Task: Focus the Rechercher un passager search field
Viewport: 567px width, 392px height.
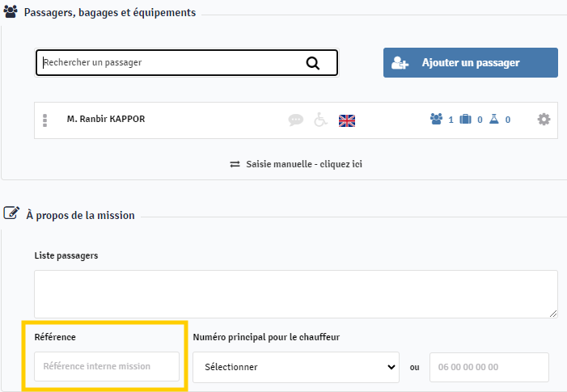Action: point(170,62)
